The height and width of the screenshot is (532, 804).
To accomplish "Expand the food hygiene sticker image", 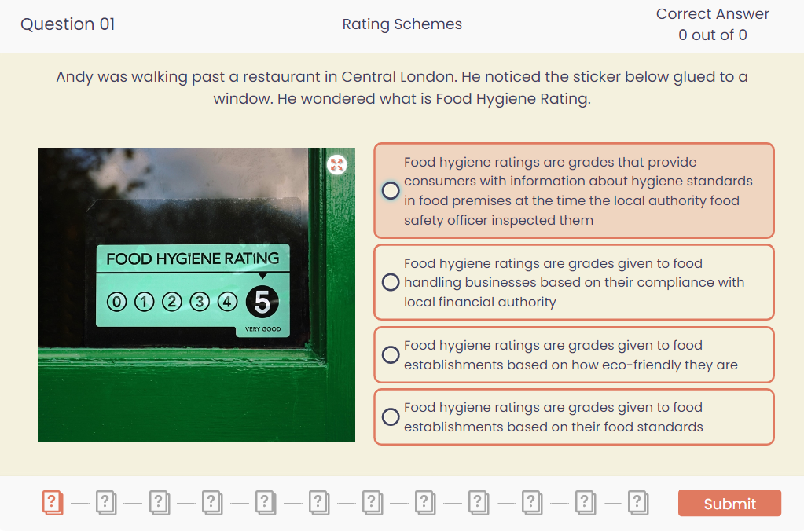I will pos(337,164).
